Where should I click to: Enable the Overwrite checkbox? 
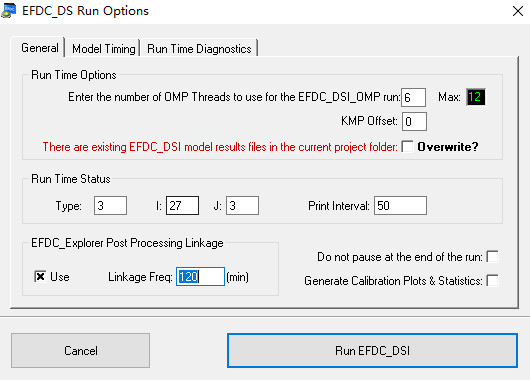click(x=407, y=147)
